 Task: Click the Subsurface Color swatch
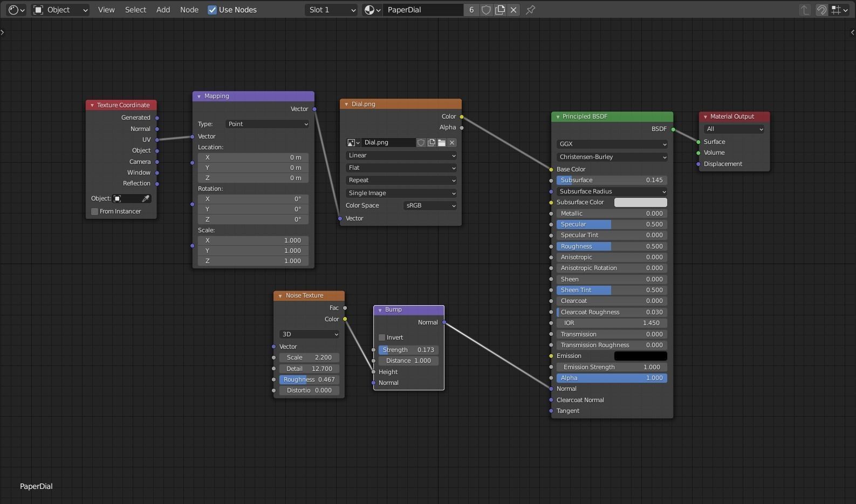point(641,202)
